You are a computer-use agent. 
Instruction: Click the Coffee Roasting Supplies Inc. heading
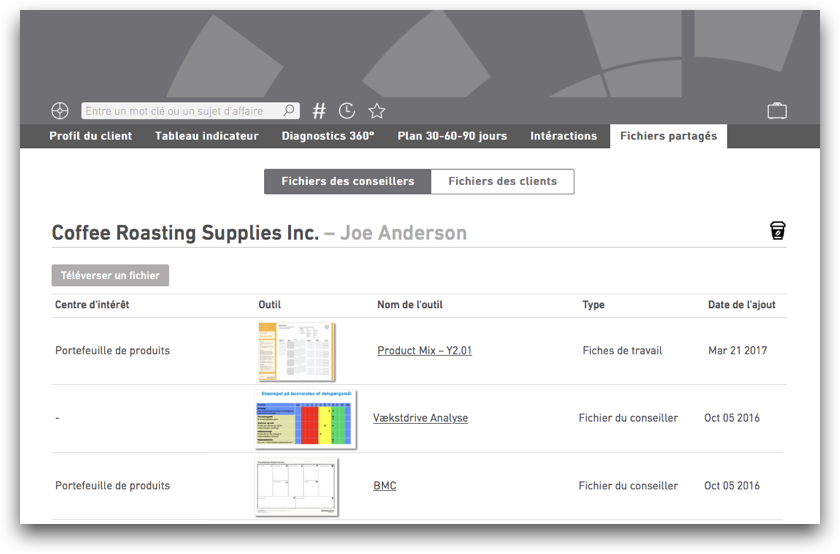tap(185, 233)
